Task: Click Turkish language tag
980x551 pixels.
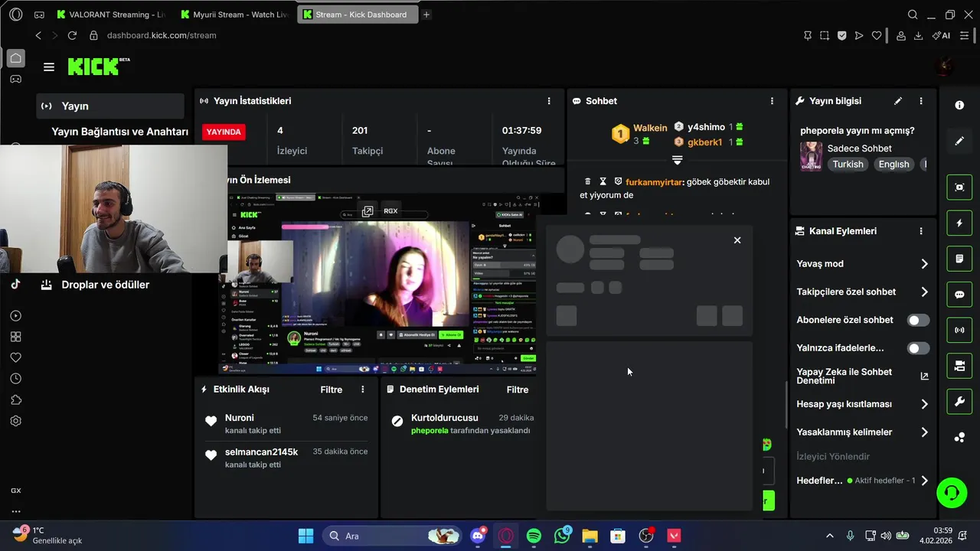Action: 848,165
